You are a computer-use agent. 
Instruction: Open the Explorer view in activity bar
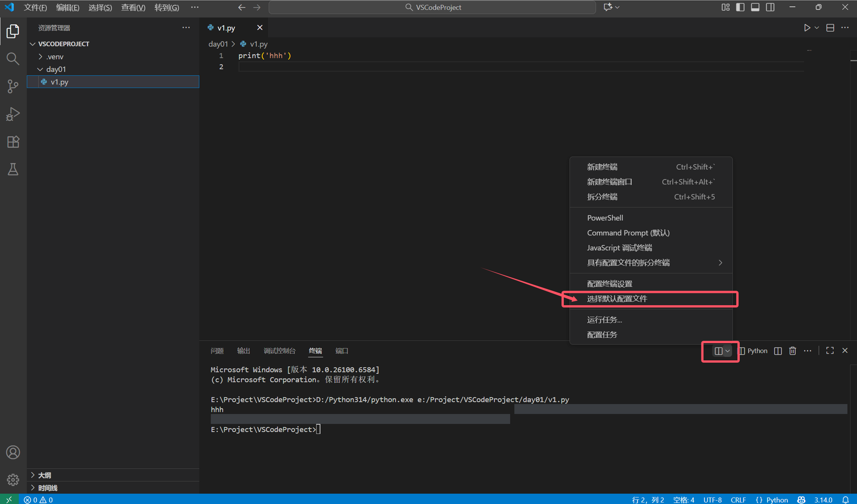[x=13, y=31]
